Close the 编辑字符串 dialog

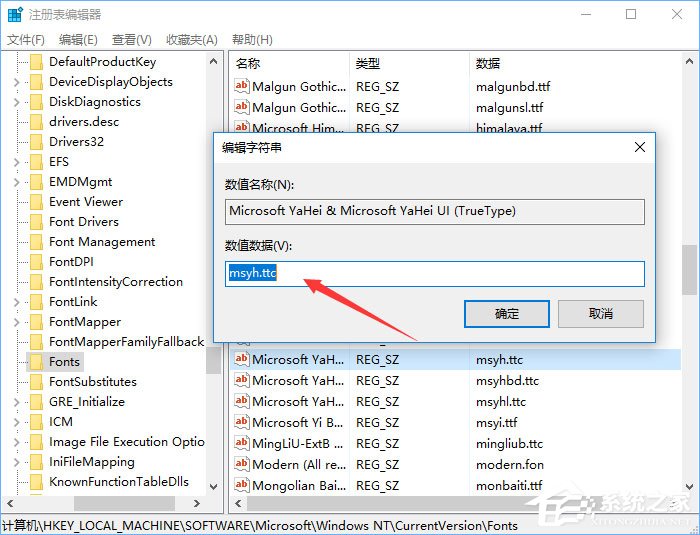[x=640, y=147]
